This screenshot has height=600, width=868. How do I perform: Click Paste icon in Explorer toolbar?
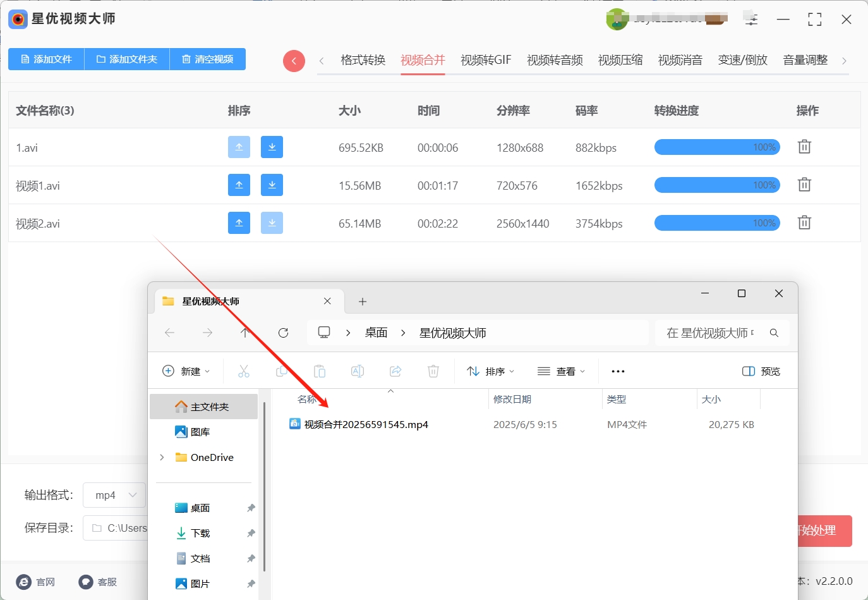click(320, 371)
